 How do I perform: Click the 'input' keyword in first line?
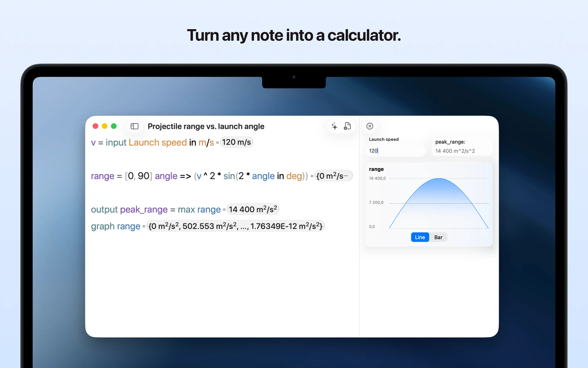(116, 142)
